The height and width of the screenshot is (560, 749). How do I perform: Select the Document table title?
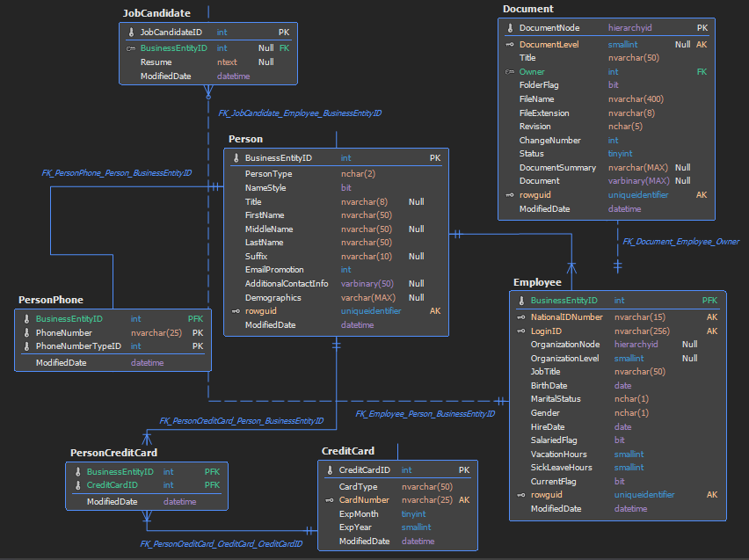pos(527,9)
